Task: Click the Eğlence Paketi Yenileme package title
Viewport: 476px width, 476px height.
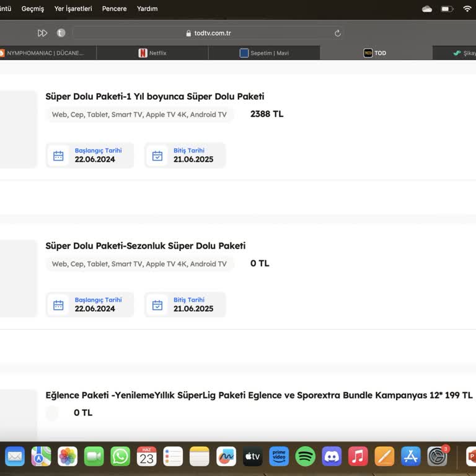Action: [258, 395]
